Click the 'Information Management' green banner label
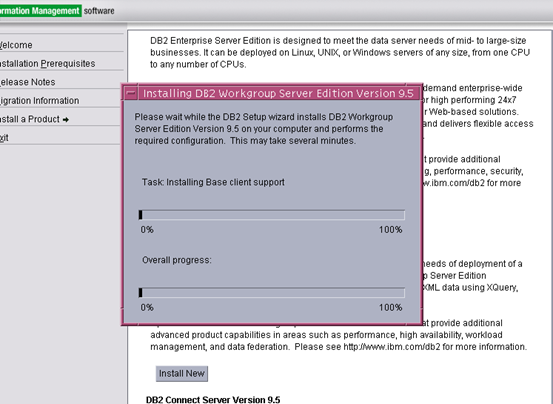Image resolution: width=553 pixels, height=404 pixels. coord(40,11)
